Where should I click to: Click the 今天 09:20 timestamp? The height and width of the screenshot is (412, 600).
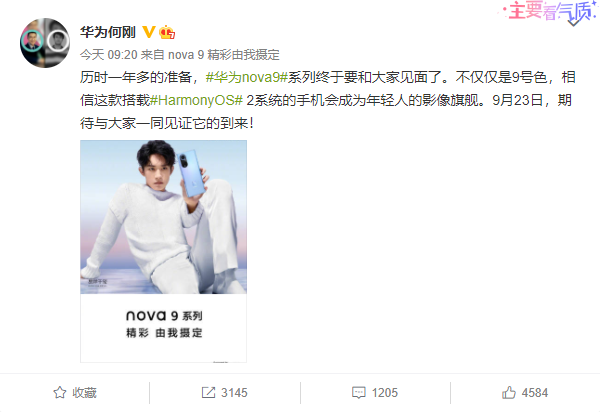coord(109,55)
